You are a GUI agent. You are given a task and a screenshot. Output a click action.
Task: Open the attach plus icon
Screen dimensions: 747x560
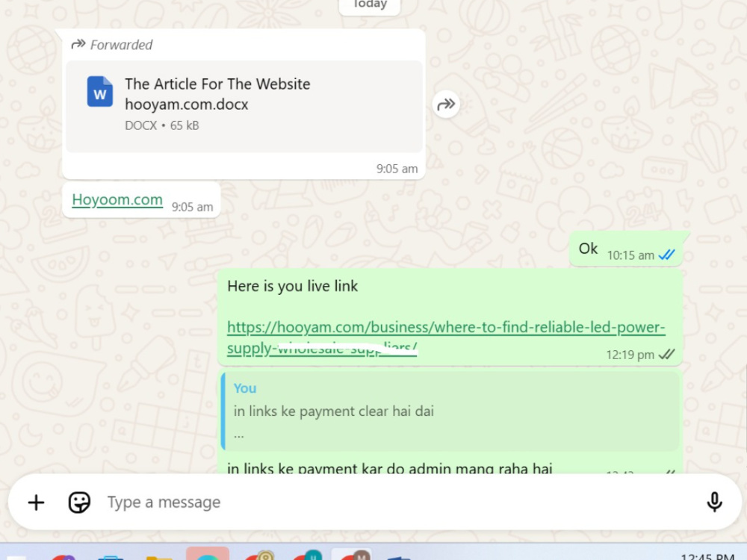click(x=36, y=503)
